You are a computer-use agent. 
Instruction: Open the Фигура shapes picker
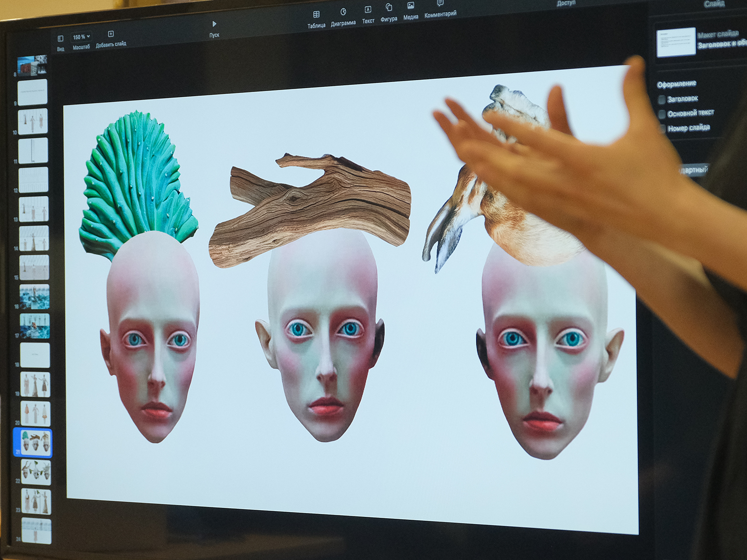tap(389, 8)
